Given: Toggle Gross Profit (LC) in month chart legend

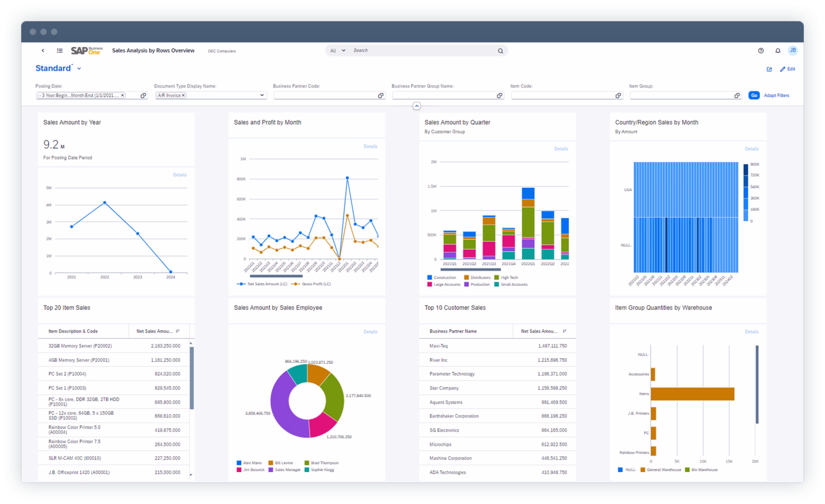Looking at the screenshot, I should pyautogui.click(x=317, y=284).
